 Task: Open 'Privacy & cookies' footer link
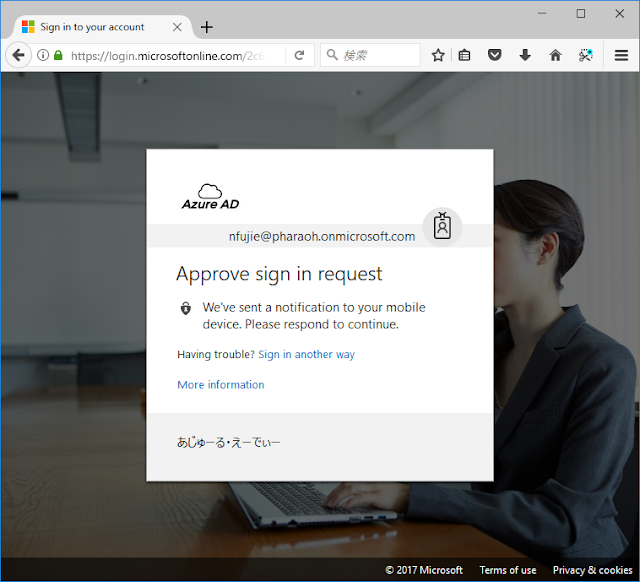pos(593,570)
